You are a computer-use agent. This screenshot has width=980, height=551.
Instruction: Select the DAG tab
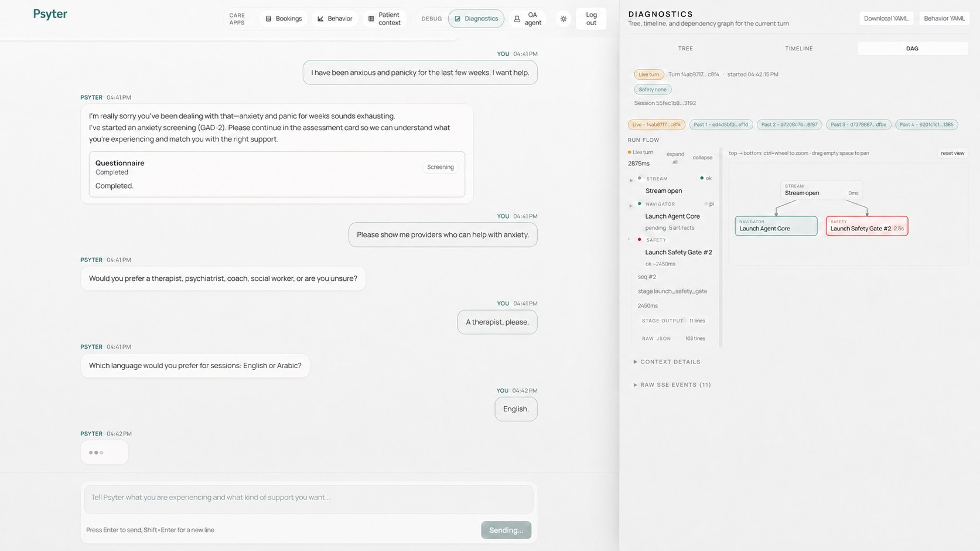tap(912, 49)
